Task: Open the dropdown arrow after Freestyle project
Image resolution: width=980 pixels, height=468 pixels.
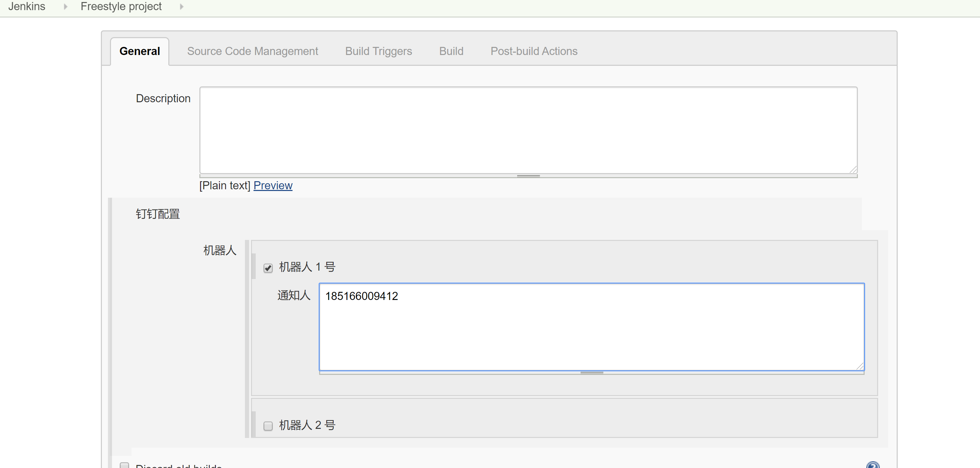Action: click(x=181, y=6)
